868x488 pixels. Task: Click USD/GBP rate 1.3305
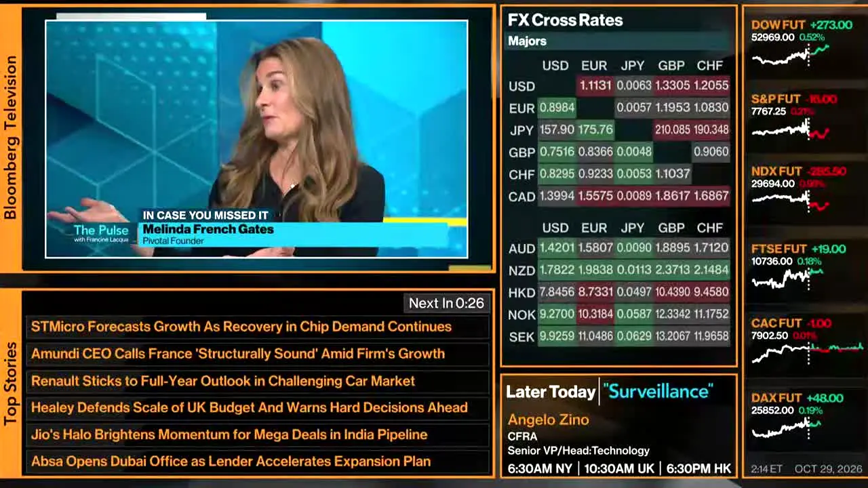672,85
